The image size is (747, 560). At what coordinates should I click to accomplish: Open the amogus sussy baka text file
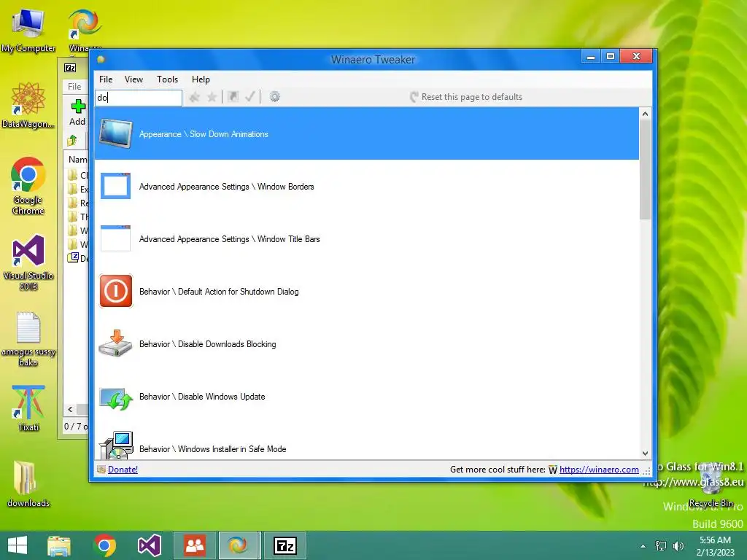tap(28, 339)
